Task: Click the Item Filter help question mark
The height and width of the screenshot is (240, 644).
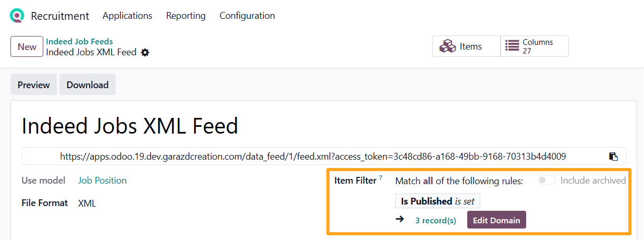Action: pos(381,178)
